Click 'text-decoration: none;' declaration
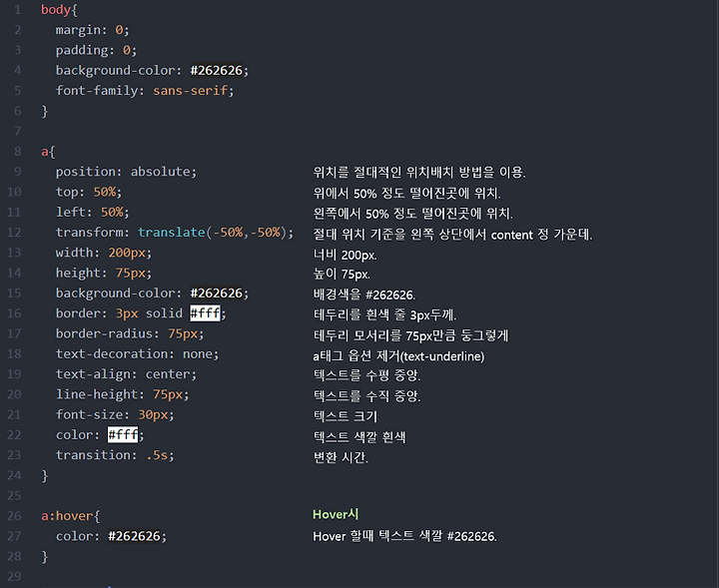The width and height of the screenshot is (719, 588). pos(138,353)
